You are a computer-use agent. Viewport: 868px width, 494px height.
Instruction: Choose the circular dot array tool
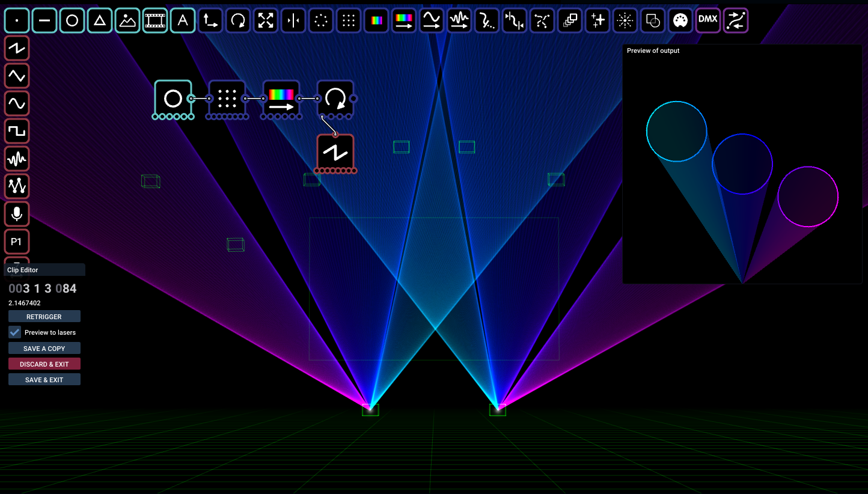pyautogui.click(x=321, y=20)
